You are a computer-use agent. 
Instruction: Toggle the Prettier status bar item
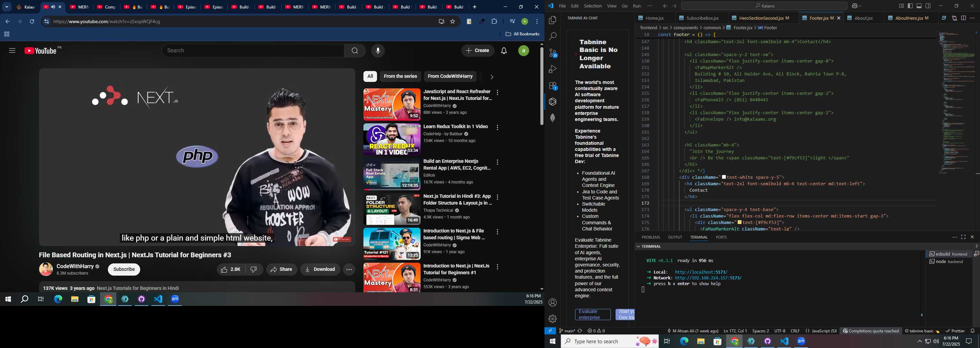coord(955,331)
